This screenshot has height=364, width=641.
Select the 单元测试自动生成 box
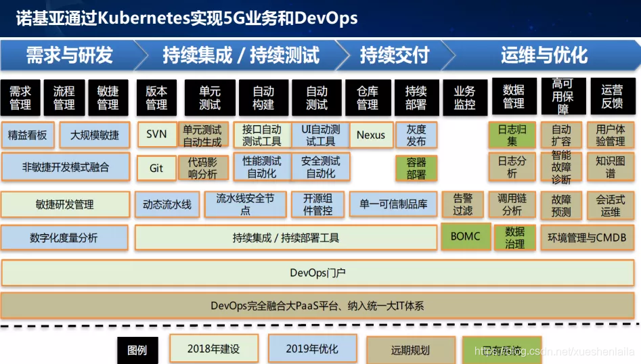click(x=202, y=135)
